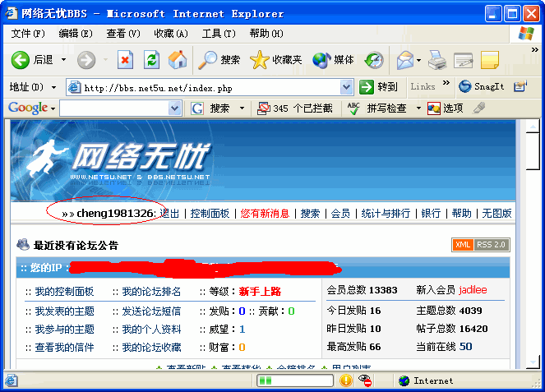Image resolution: width=545 pixels, height=392 pixels.
Task: Open 查看我的信件 link
Action: click(64, 347)
